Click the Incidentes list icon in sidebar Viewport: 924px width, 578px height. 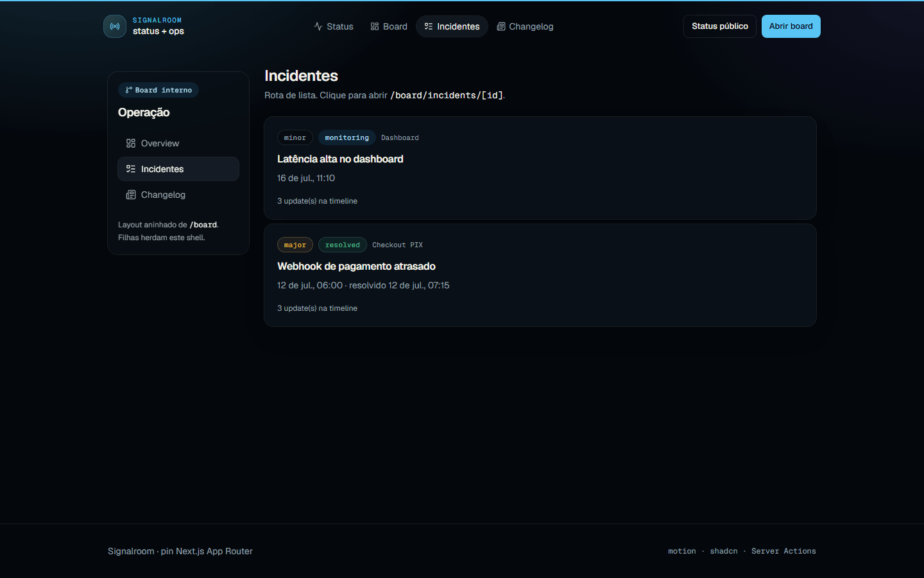click(x=131, y=169)
